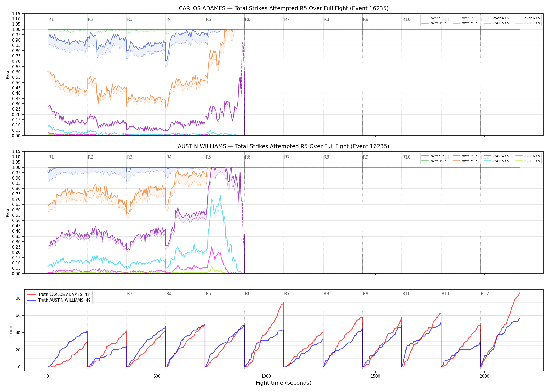Click the R10 marker in Carlos Adames chart

pos(406,19)
